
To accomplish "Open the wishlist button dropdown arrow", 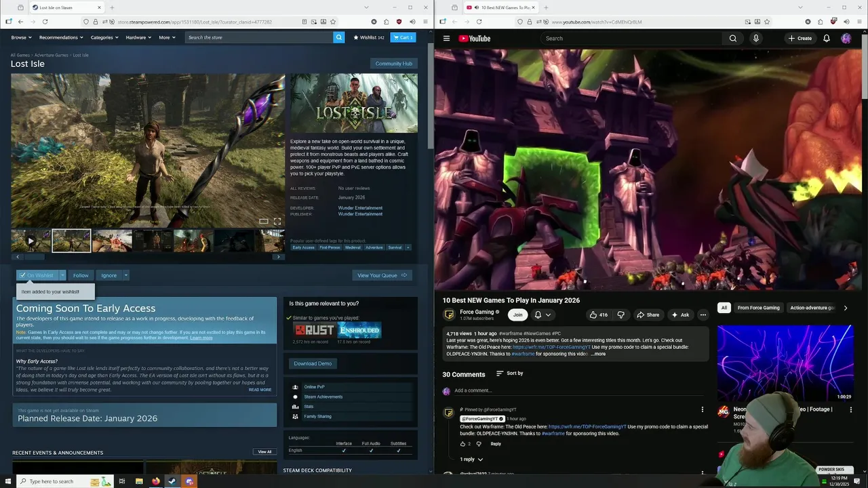I will (x=62, y=275).
